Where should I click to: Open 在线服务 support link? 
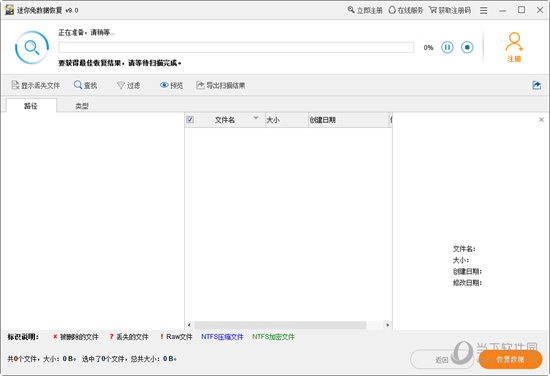[x=406, y=10]
